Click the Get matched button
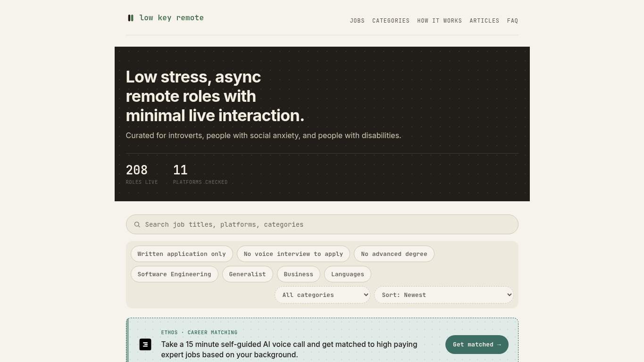The height and width of the screenshot is (362, 644). click(477, 345)
